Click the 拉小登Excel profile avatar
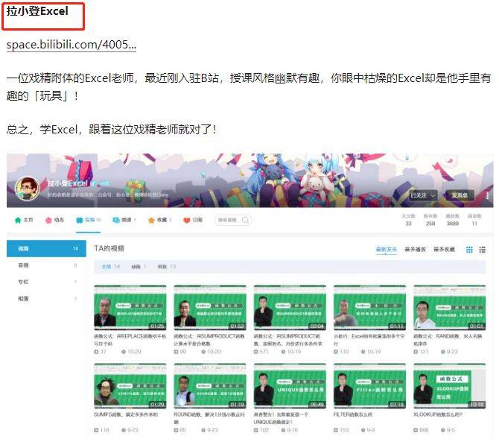The height and width of the screenshot is (448, 499). [x=28, y=190]
